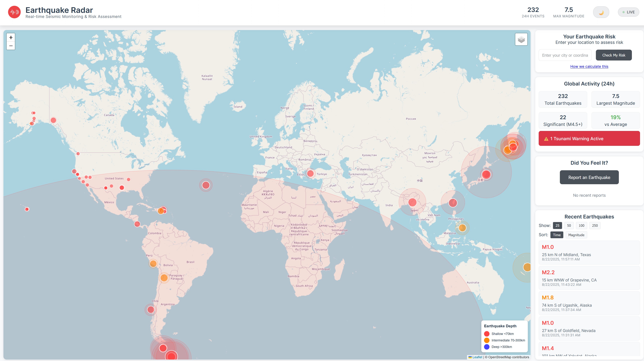Toggle the LIVE status indicator
Viewport: 644px width, 361px height.
point(628,12)
